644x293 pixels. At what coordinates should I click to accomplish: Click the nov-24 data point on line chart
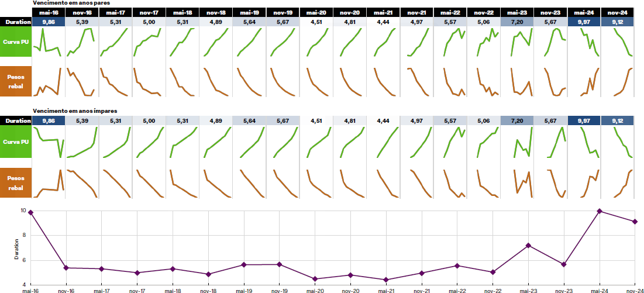pos(635,222)
